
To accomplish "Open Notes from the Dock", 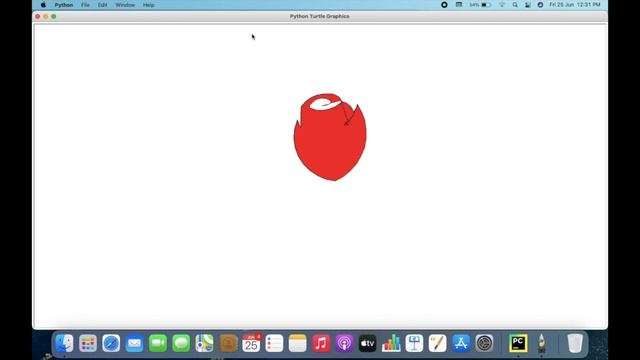I will pyautogui.click(x=298, y=343).
